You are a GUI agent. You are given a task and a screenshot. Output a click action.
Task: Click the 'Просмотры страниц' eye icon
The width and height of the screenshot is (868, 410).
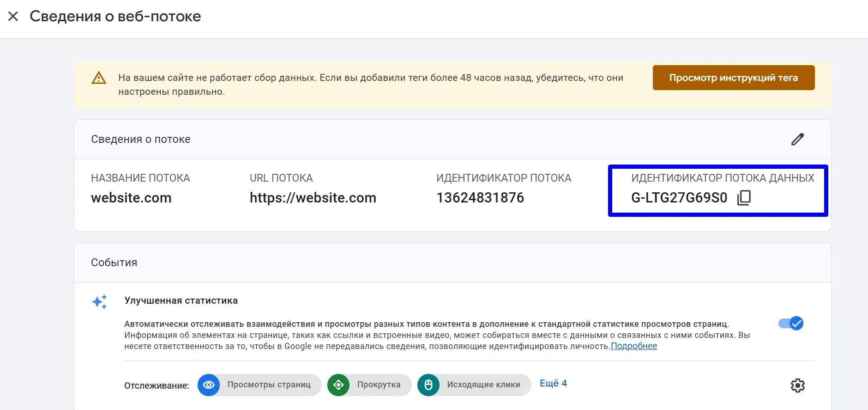209,385
